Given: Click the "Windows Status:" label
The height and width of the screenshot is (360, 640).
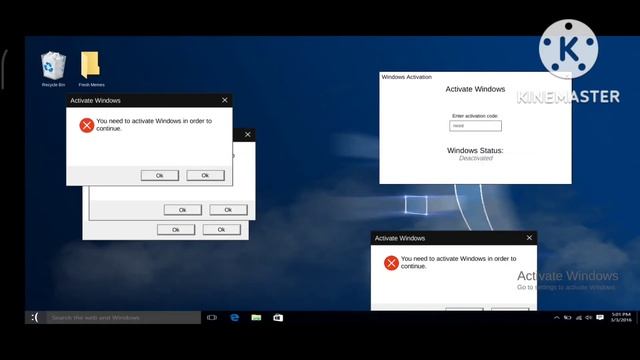Looking at the screenshot, I should pyautogui.click(x=475, y=150).
